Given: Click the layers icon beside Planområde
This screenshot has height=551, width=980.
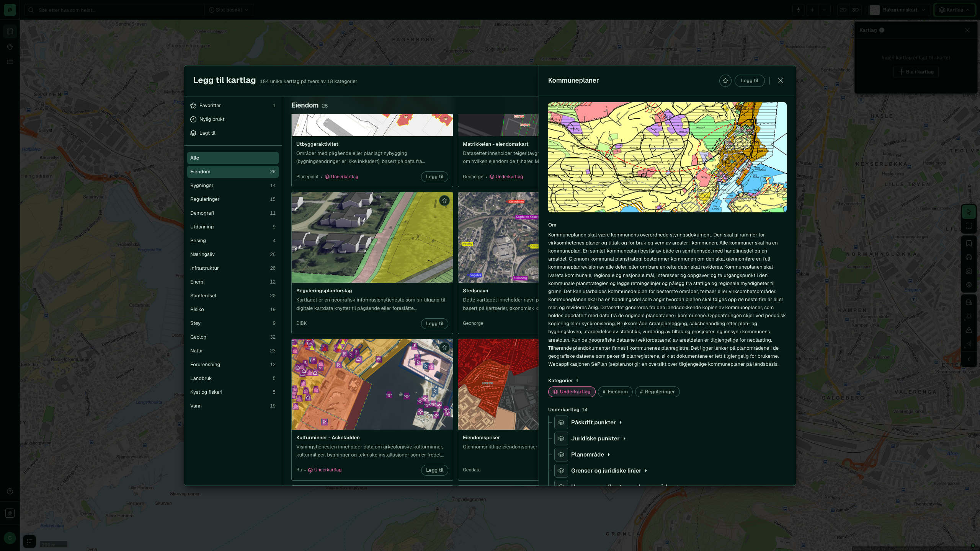Looking at the screenshot, I should click(561, 455).
